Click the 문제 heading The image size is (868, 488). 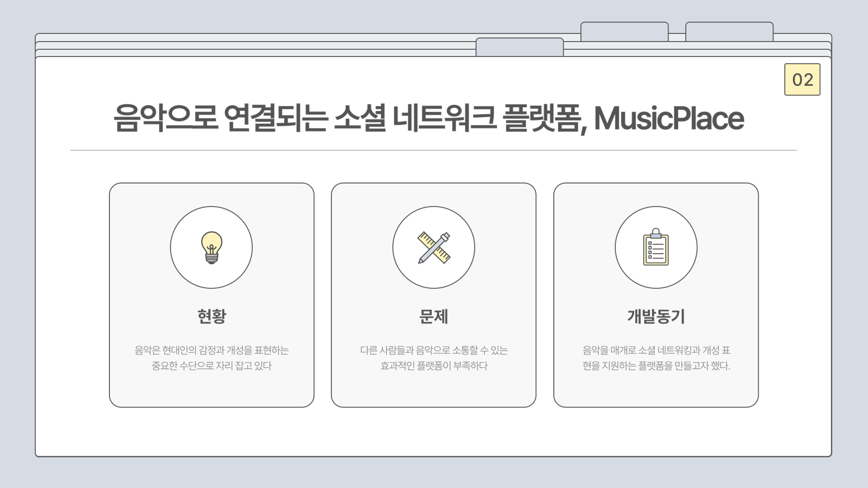[434, 316]
